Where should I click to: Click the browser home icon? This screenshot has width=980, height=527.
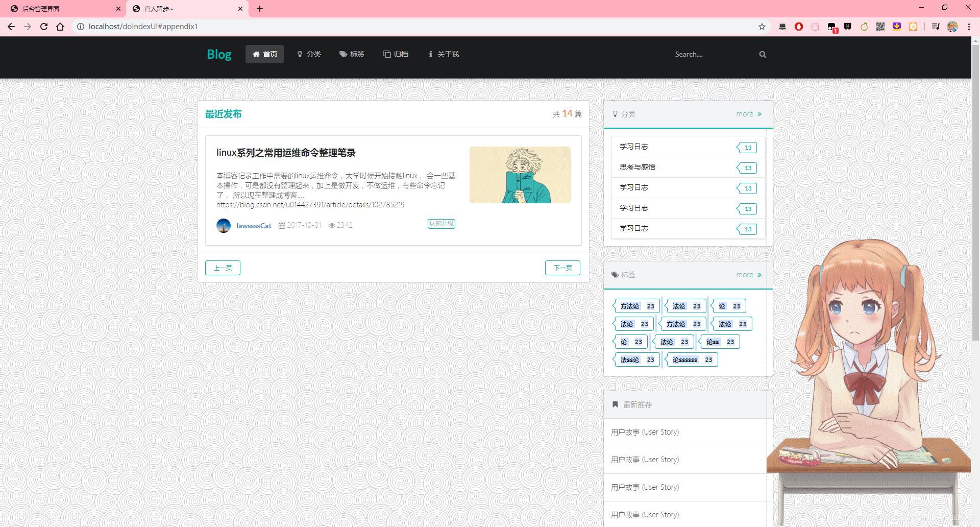point(60,27)
